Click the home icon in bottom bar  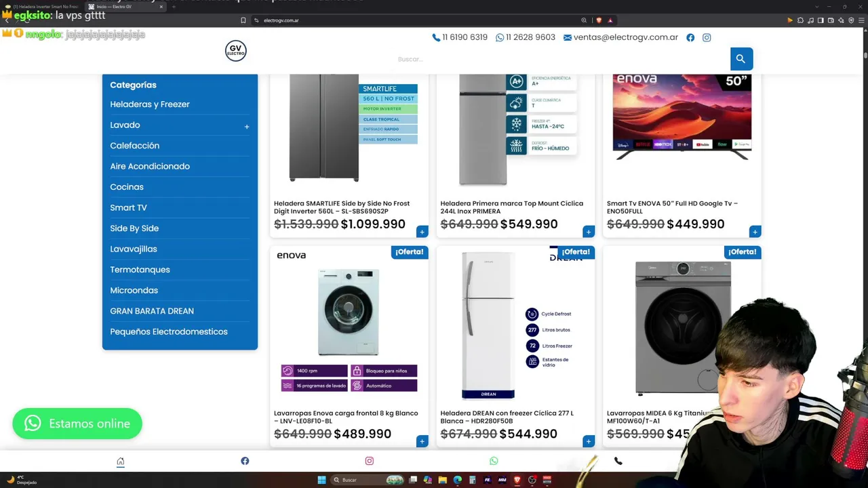coord(121,462)
